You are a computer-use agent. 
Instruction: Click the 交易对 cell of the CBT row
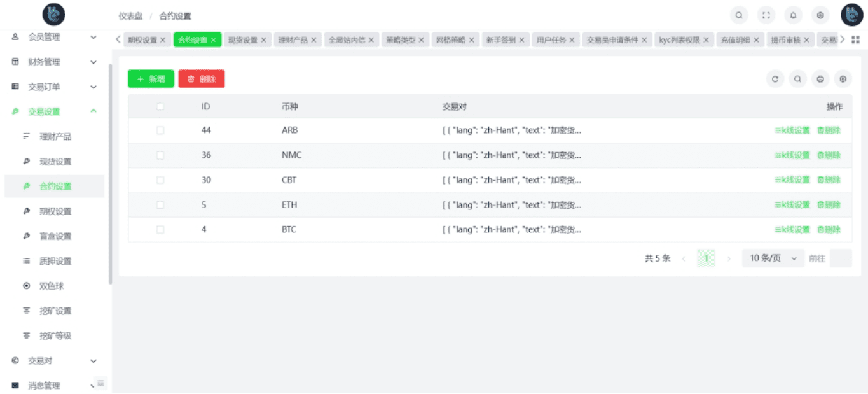512,180
